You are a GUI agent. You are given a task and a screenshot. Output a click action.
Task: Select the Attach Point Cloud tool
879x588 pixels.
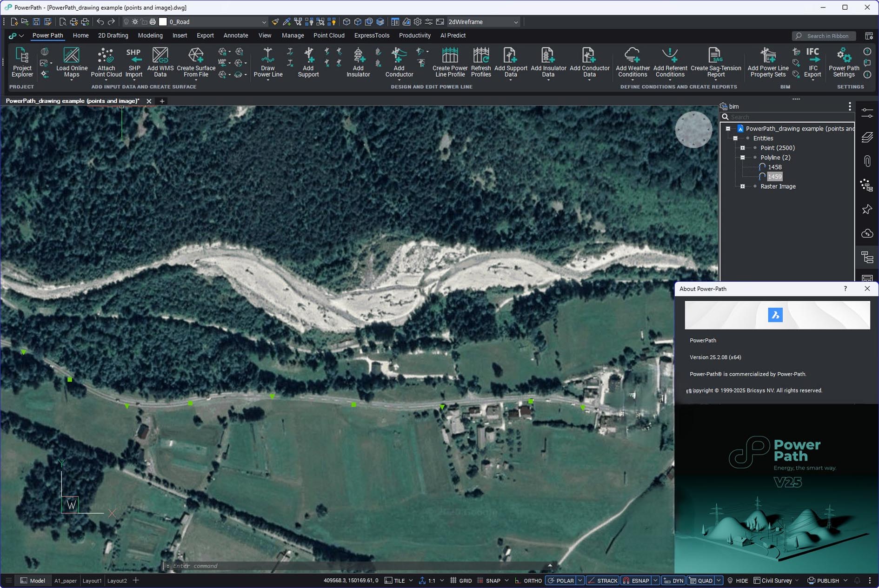pyautogui.click(x=106, y=62)
